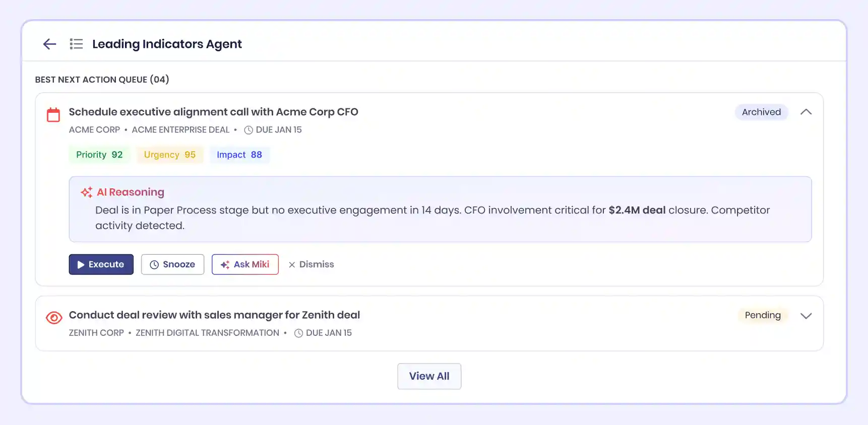This screenshot has height=425, width=868.
Task: Select the Urgency 95 score chip
Action: click(169, 155)
